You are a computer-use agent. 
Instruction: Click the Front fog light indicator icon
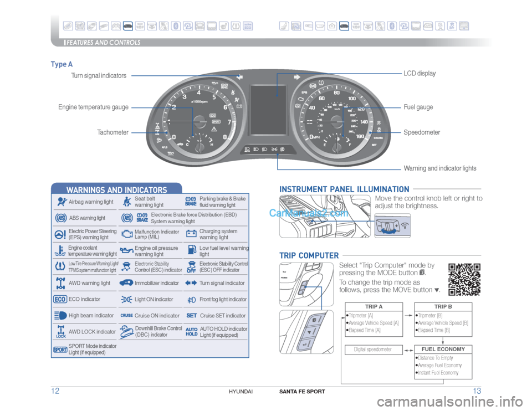(x=192, y=300)
